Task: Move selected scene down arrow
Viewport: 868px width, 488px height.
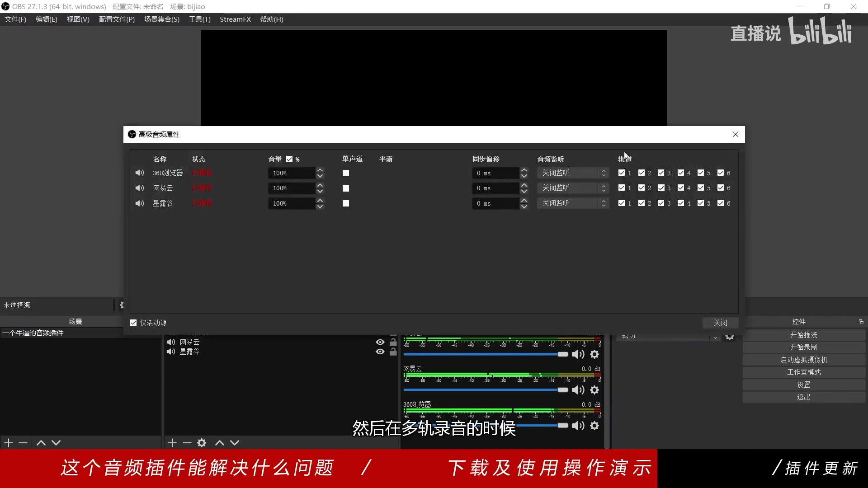Action: pos(56,443)
